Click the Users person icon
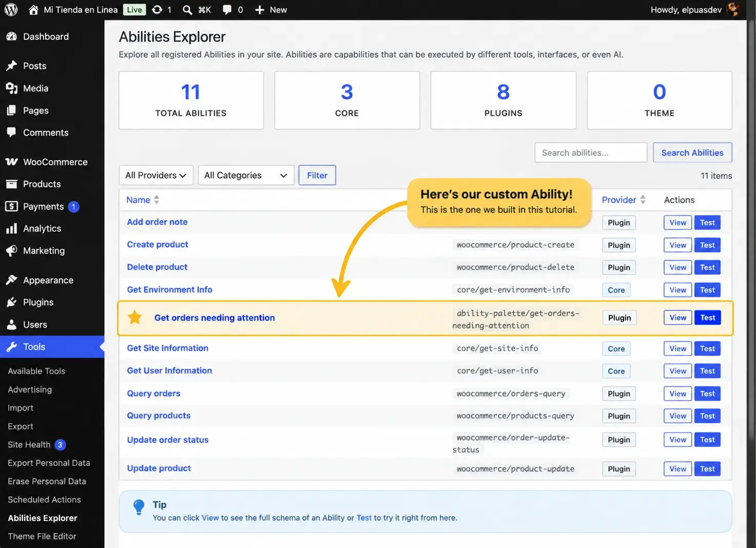The height and width of the screenshot is (548, 756). click(11, 325)
